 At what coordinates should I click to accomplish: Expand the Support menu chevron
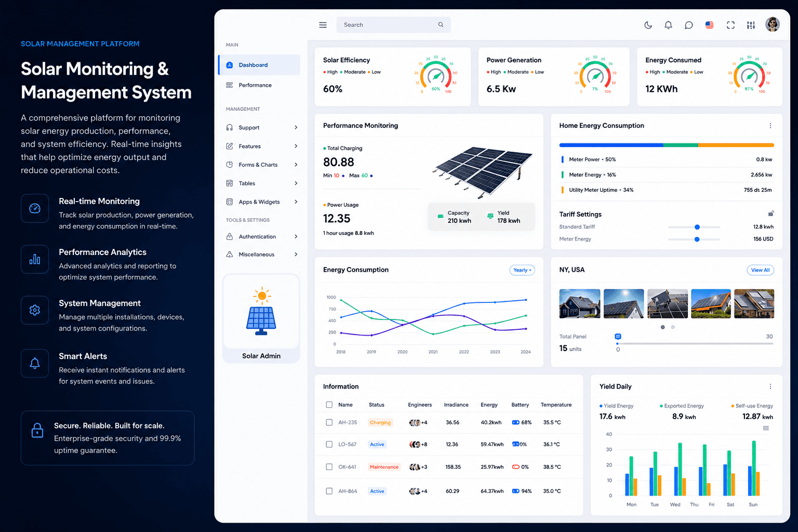296,127
